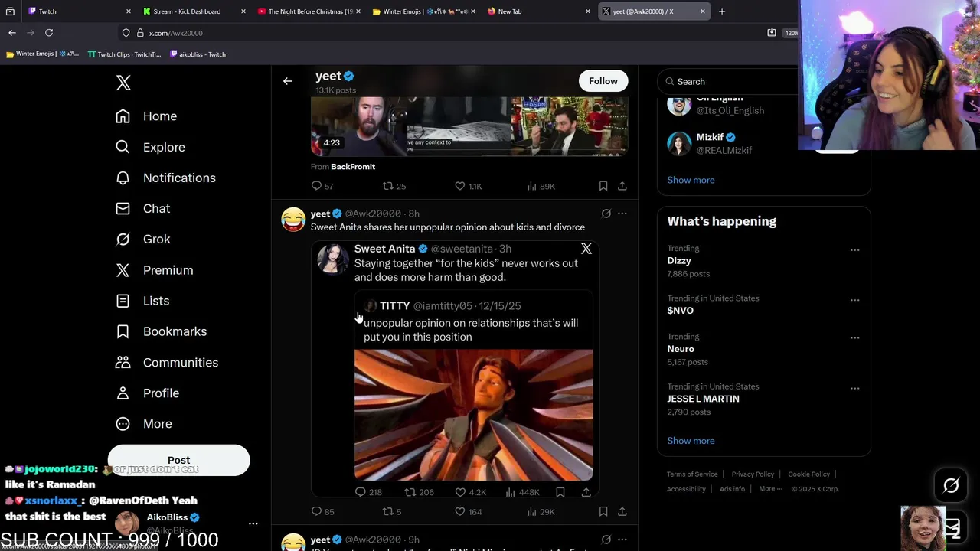Open AikoBliss account menu dots
980x551 pixels.
pos(253,523)
